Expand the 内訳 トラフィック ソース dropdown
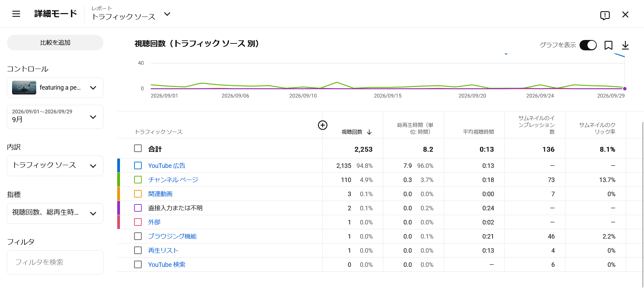The width and height of the screenshot is (644, 292). [x=55, y=166]
